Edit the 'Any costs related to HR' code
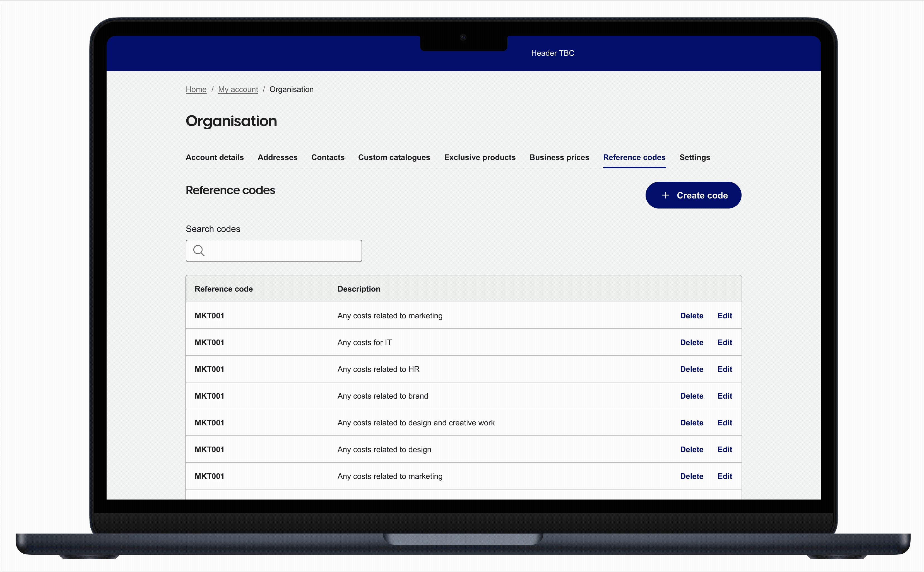 click(725, 369)
